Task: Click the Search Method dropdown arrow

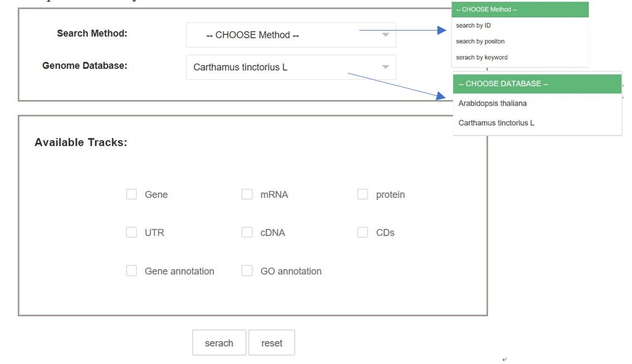Action: [386, 35]
